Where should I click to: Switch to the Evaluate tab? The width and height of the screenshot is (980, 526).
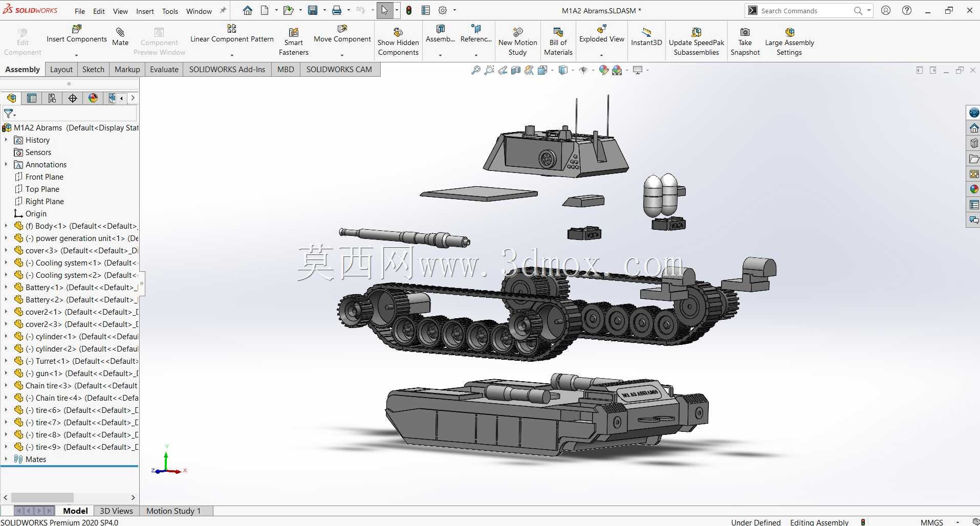tap(164, 70)
